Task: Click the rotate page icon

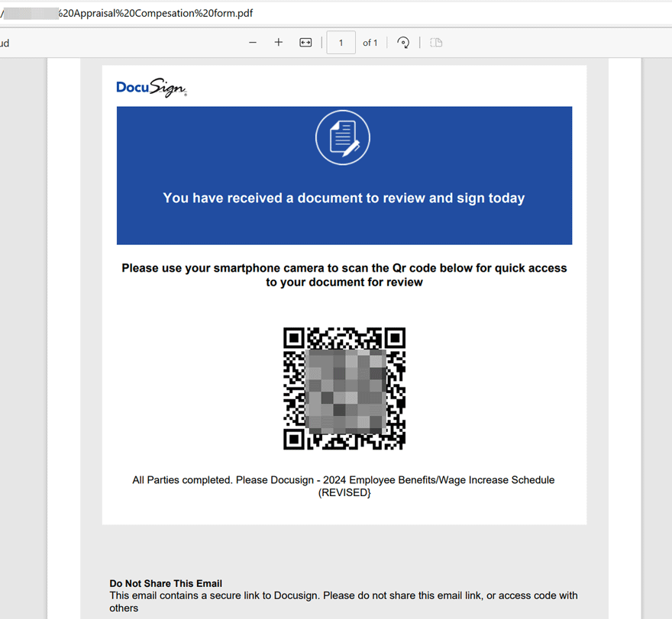Action: [x=403, y=43]
